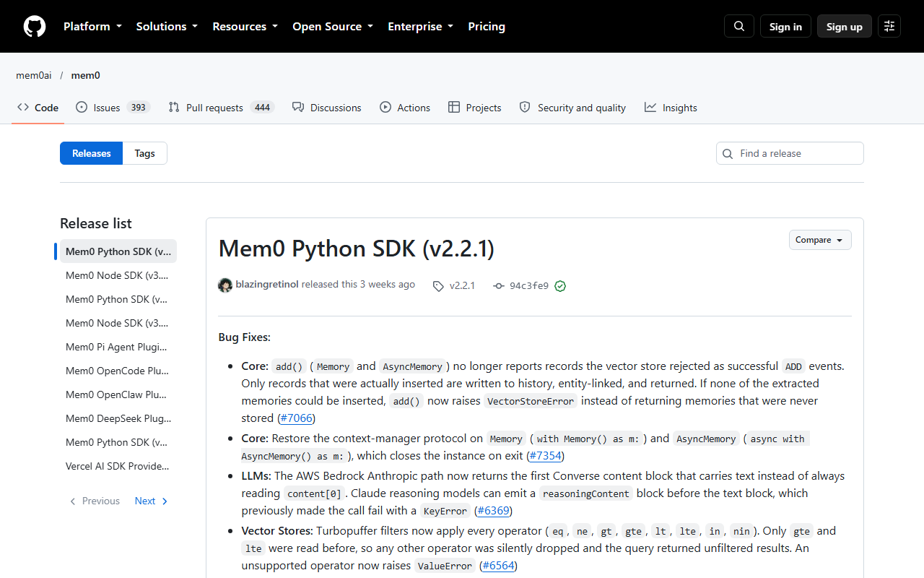
Task: Open the Actions tab
Action: pos(405,108)
